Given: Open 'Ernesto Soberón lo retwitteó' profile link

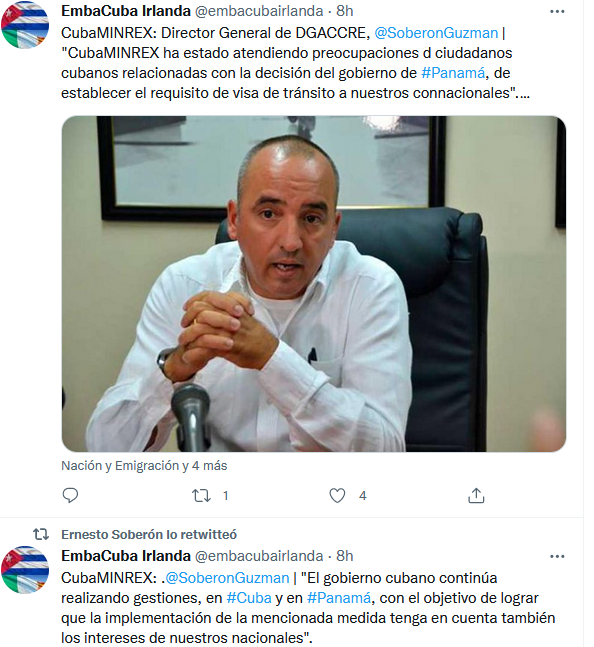Looking at the screenshot, I should pyautogui.click(x=149, y=534).
